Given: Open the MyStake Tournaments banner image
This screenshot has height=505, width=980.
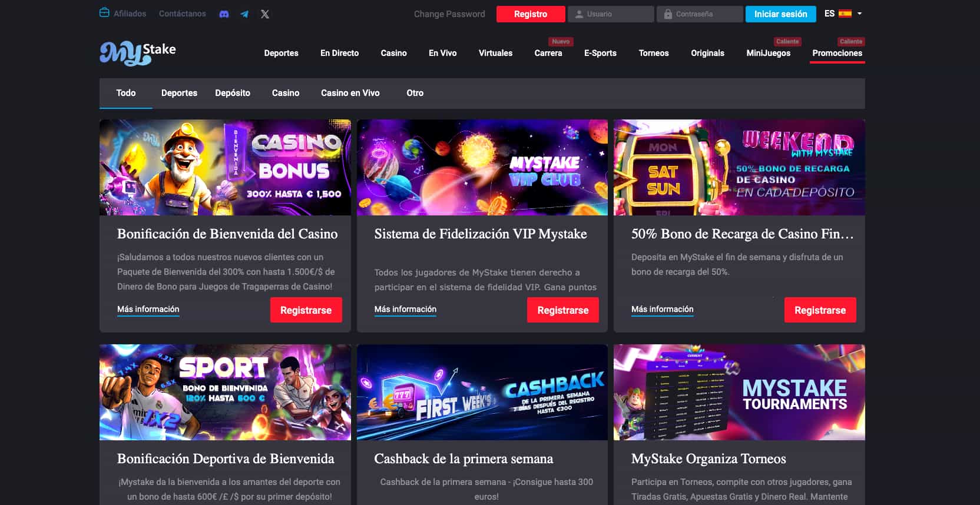Looking at the screenshot, I should (739, 393).
